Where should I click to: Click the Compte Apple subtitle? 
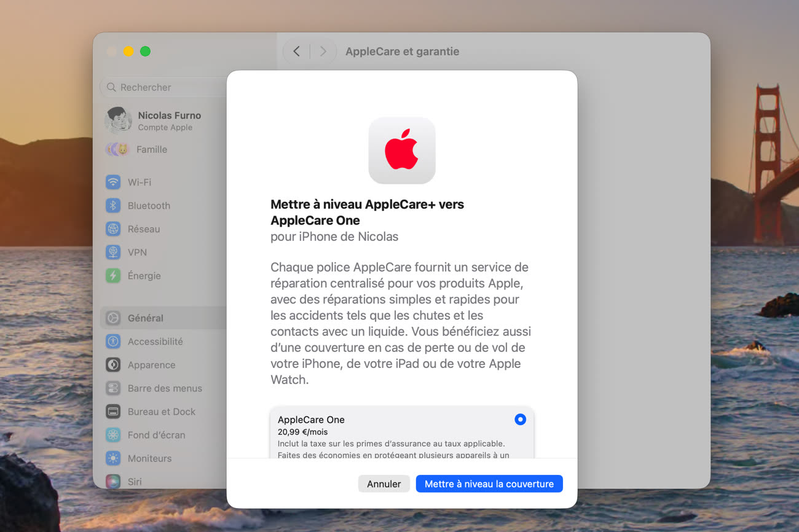tap(165, 127)
